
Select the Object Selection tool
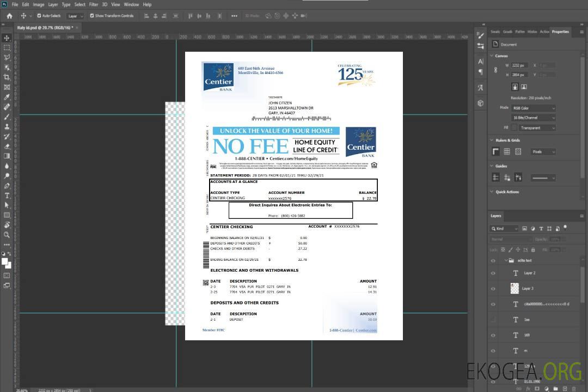click(7, 68)
